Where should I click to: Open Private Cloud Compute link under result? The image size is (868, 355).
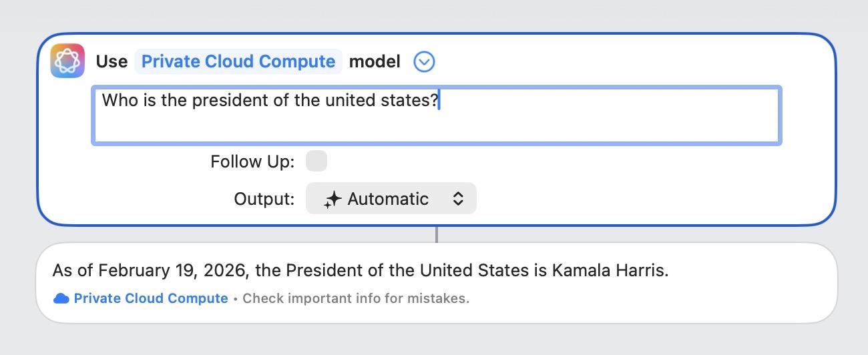(151, 298)
